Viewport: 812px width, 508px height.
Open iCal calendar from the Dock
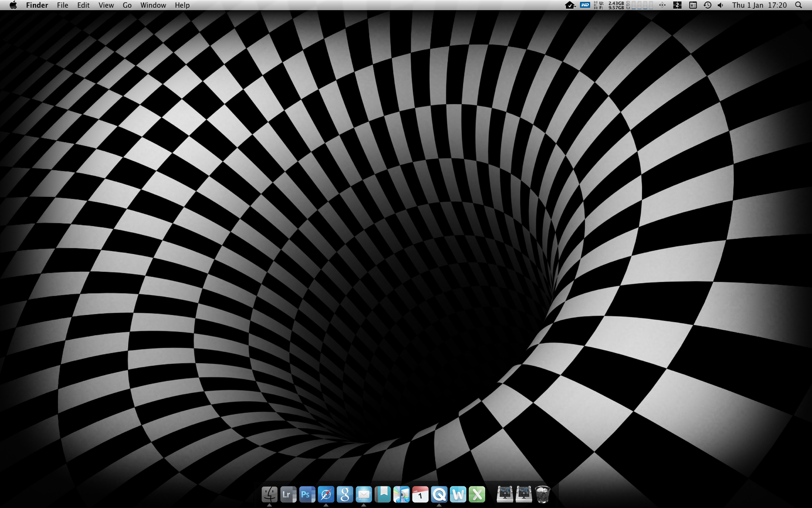pyautogui.click(x=420, y=494)
